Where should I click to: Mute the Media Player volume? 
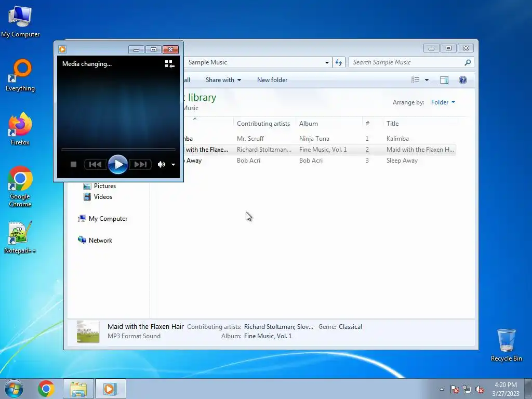161,165
